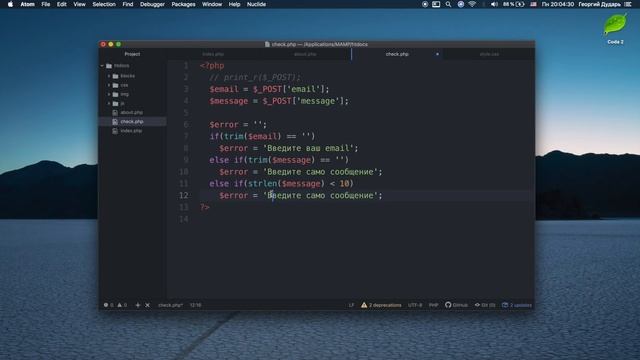Click the GitHub icon in status bar

[448, 305]
